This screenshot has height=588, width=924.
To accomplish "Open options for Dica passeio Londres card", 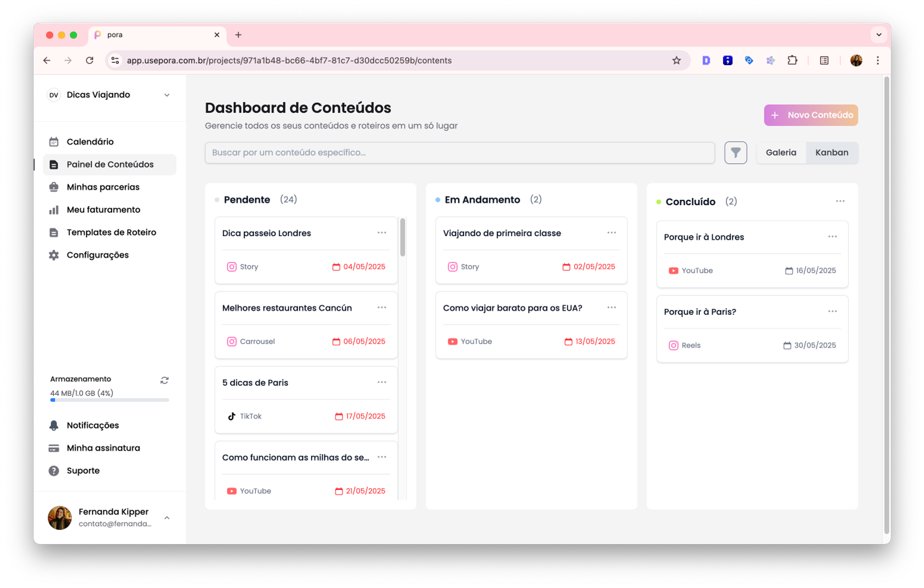I will [x=382, y=233].
